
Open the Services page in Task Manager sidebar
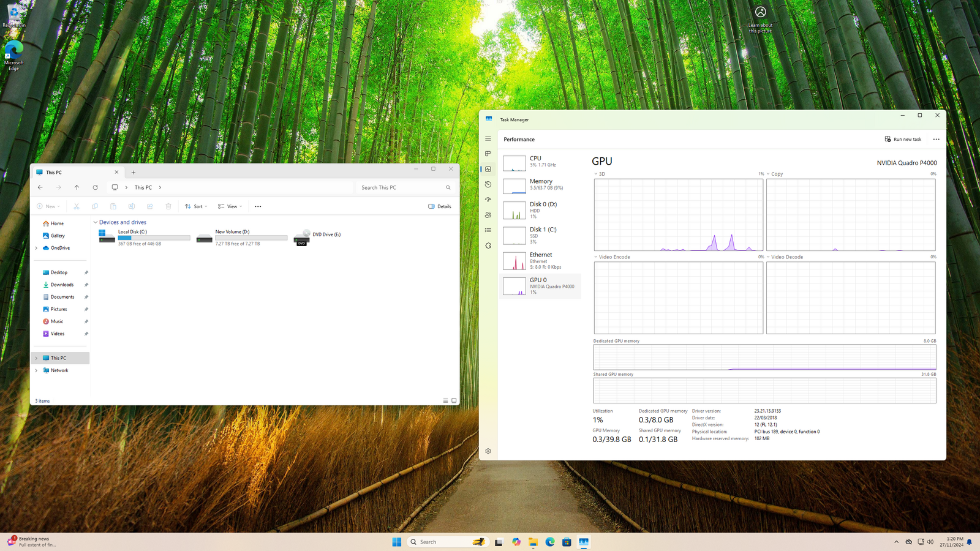click(488, 246)
